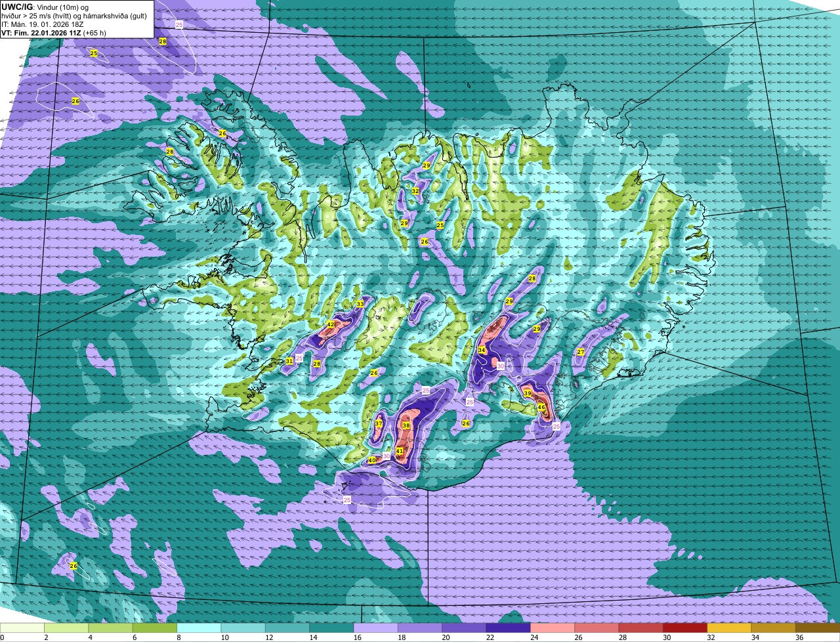This screenshot has height=642, width=840.
Task: Select the 28–30 m/s red legend swatch
Action: (x=640, y=628)
